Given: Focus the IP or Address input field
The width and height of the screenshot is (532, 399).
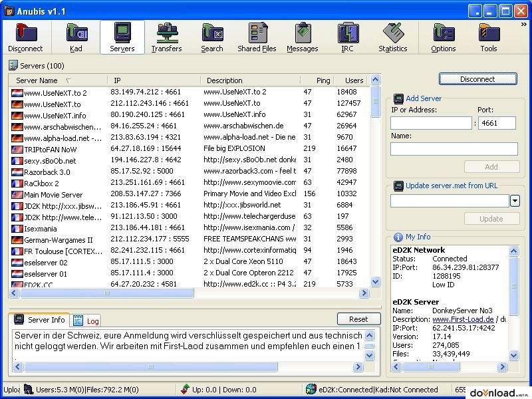Looking at the screenshot, I should (x=431, y=123).
